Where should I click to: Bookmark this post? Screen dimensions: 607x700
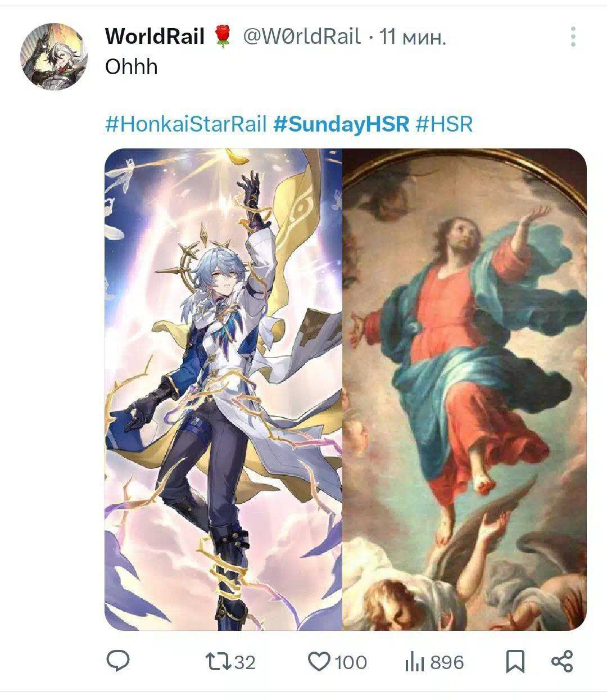click(x=515, y=662)
